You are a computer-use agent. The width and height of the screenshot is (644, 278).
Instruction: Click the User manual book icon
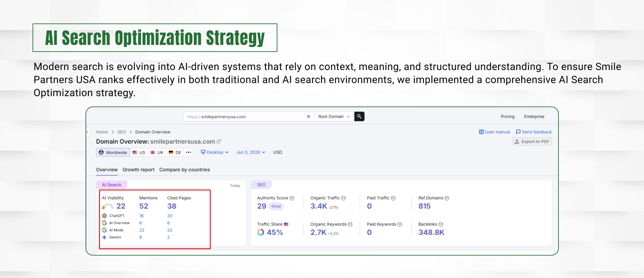[481, 132]
